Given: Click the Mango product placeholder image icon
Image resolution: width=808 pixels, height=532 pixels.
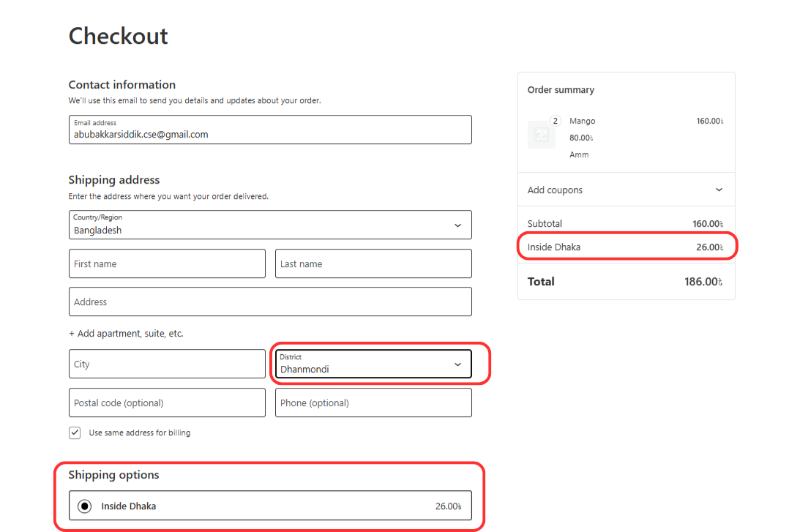Looking at the screenshot, I should click(x=542, y=136).
